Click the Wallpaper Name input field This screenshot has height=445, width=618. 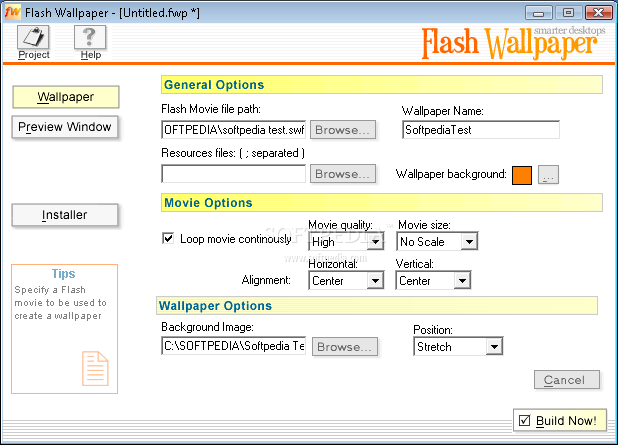pyautogui.click(x=481, y=130)
